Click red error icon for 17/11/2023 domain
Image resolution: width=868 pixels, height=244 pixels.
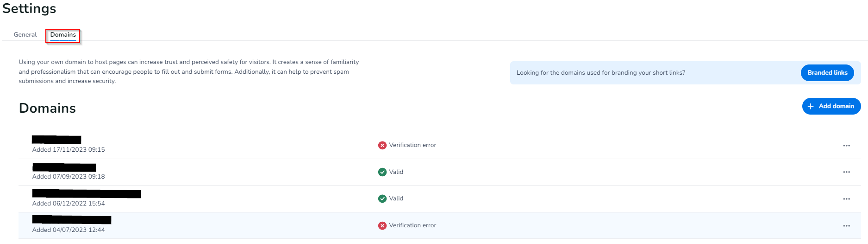382,145
